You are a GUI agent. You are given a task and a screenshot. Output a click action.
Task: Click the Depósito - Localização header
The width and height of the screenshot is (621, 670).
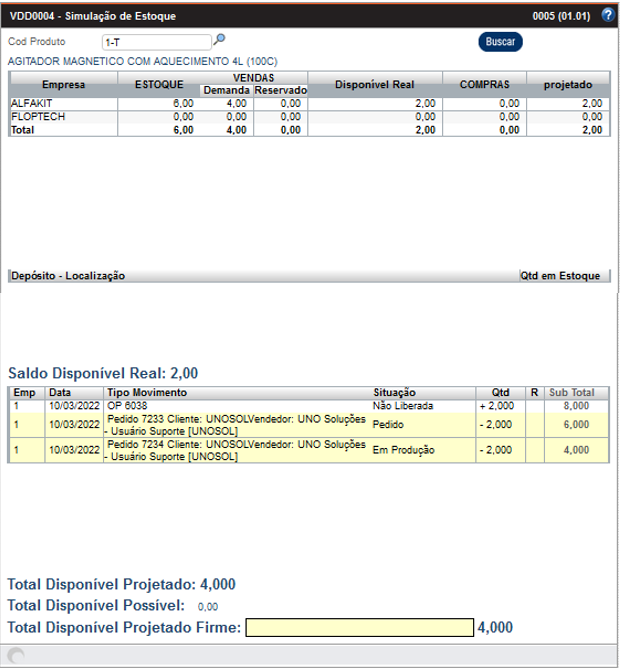point(68,275)
